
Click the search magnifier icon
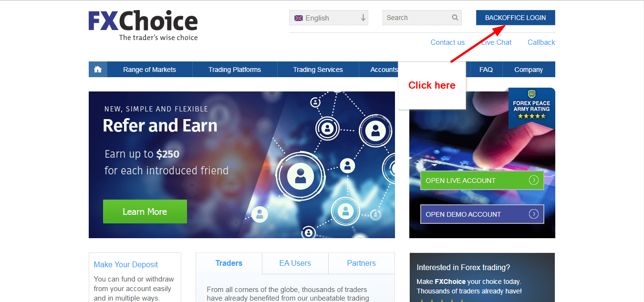455,17
